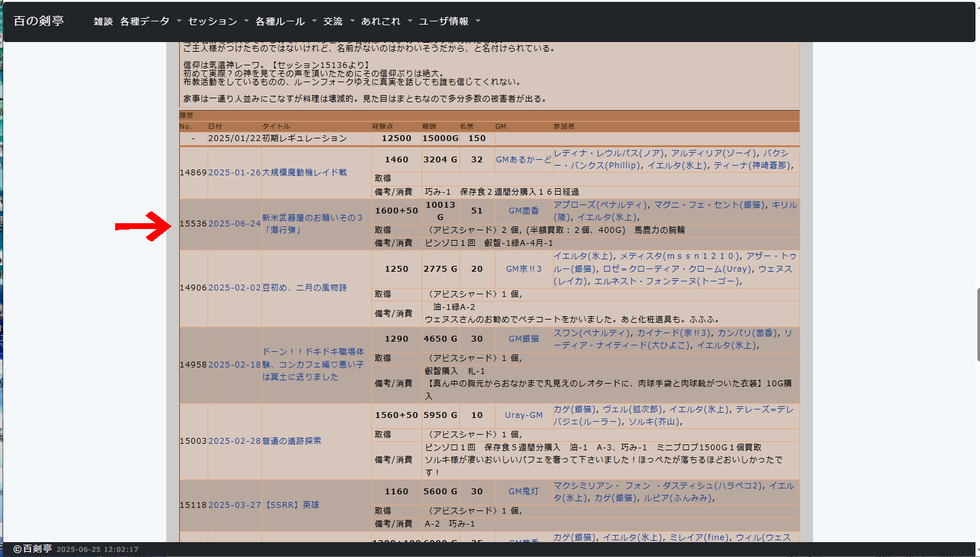Open the 豆初め、二月の風物詩 session
The width and height of the screenshot is (980, 557).
pos(304,288)
